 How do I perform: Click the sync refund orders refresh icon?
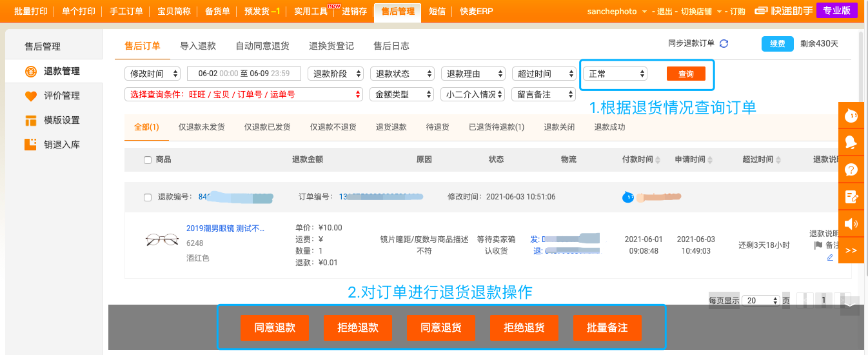[x=724, y=44]
